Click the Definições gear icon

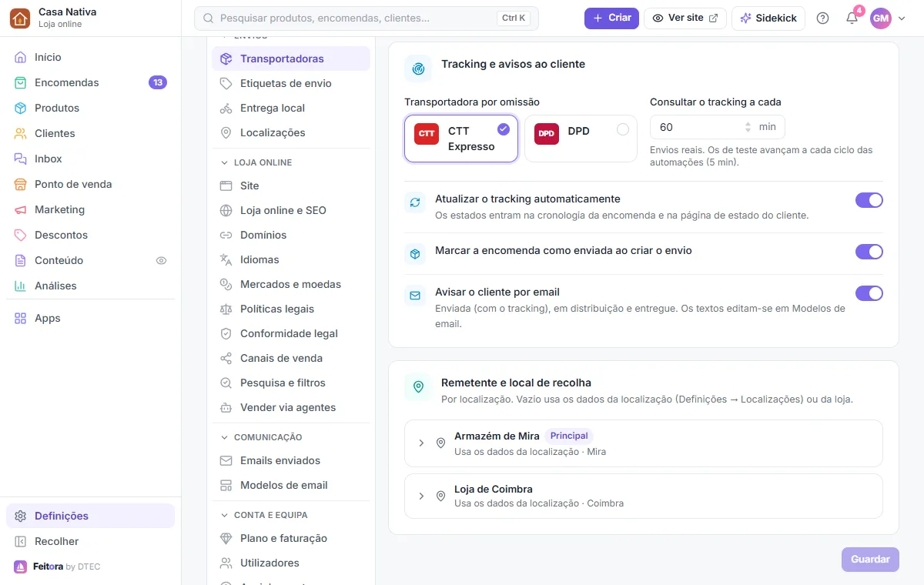pyautogui.click(x=21, y=516)
